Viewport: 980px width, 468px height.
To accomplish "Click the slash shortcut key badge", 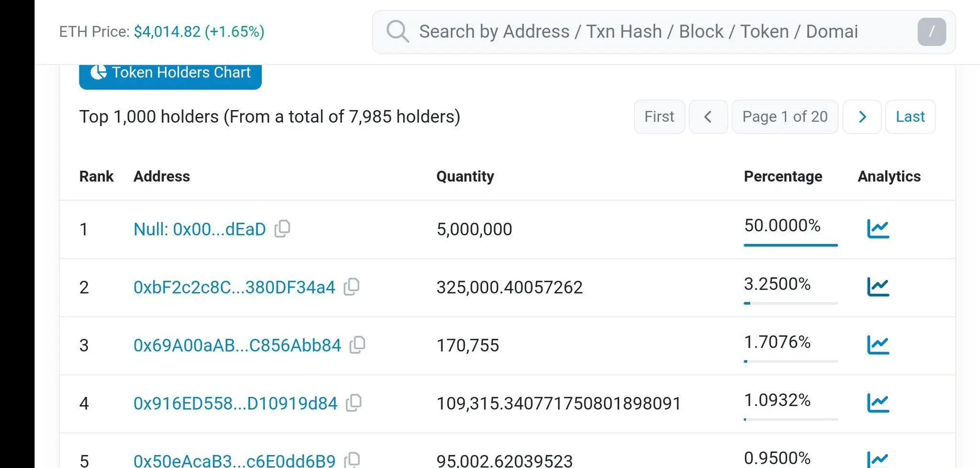I will (x=931, y=32).
